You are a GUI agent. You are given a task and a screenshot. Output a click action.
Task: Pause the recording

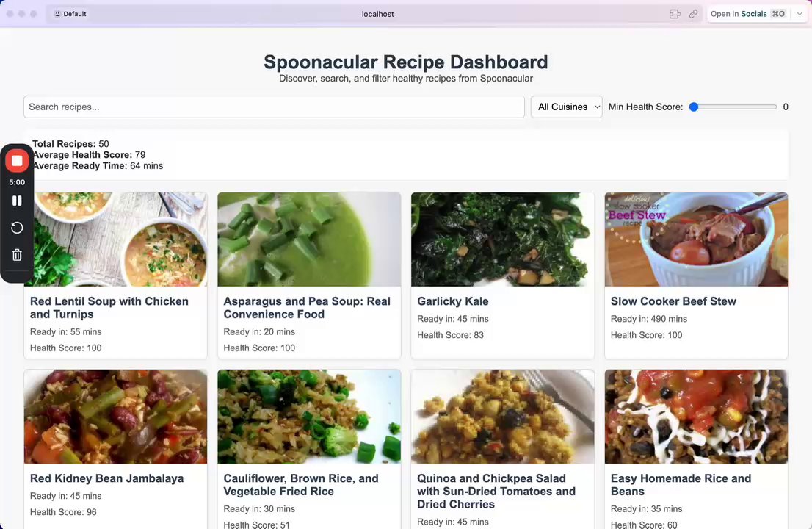point(17,201)
